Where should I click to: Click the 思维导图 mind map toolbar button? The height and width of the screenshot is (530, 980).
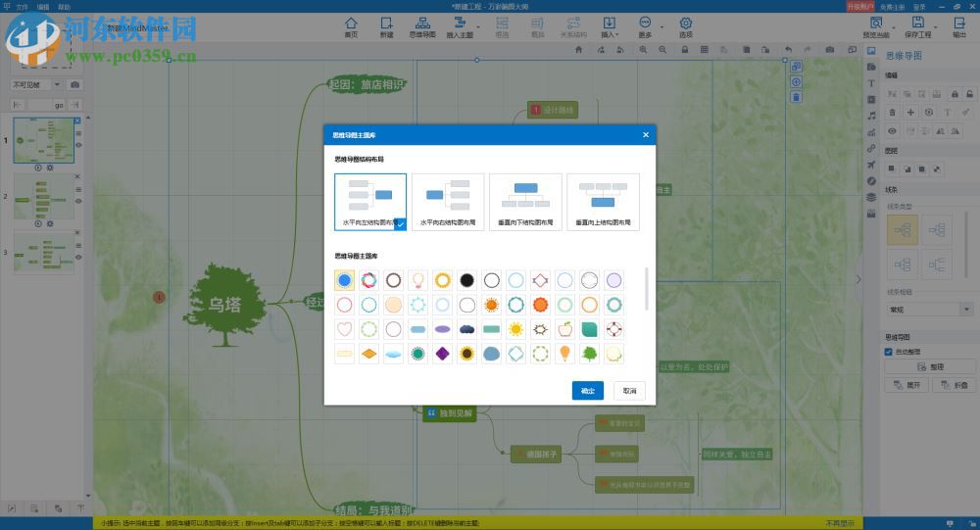422,26
